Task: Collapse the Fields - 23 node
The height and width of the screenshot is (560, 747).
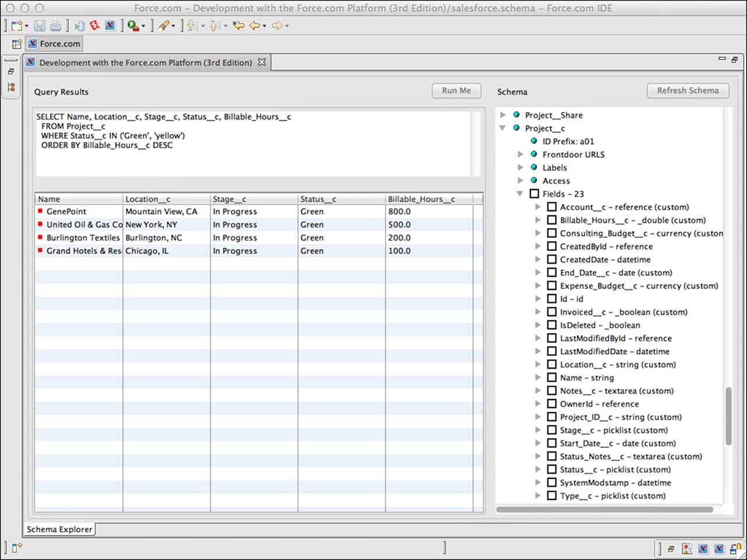Action: [520, 194]
